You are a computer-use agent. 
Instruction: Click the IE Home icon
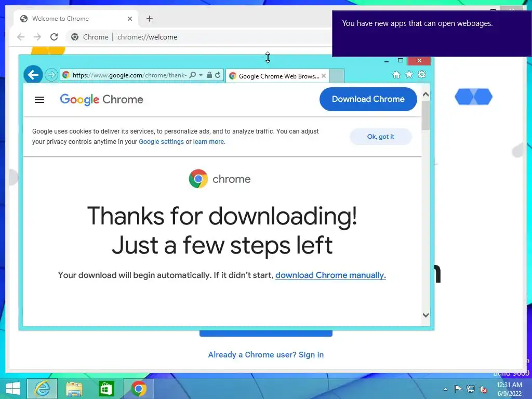click(396, 74)
